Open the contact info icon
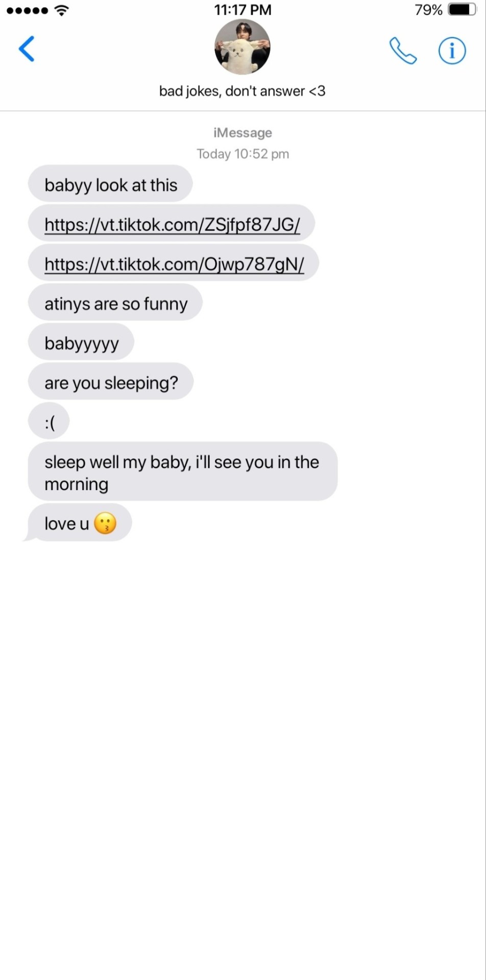This screenshot has height=980, width=486. 452,51
